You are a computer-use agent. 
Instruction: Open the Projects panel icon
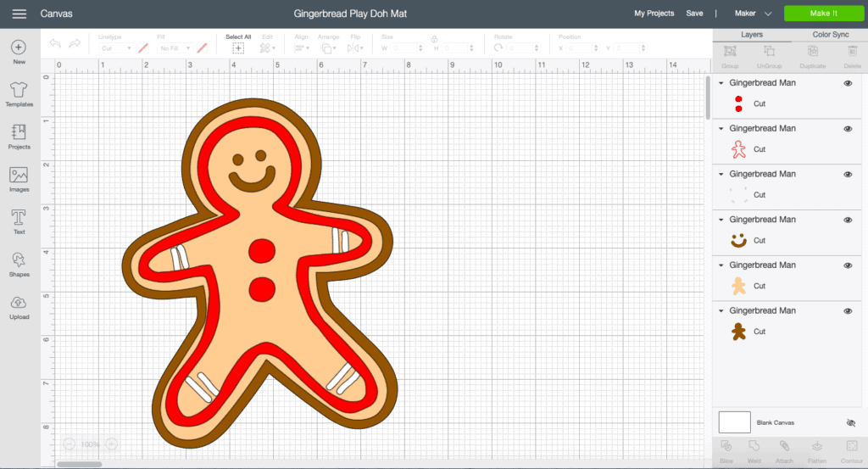point(19,133)
